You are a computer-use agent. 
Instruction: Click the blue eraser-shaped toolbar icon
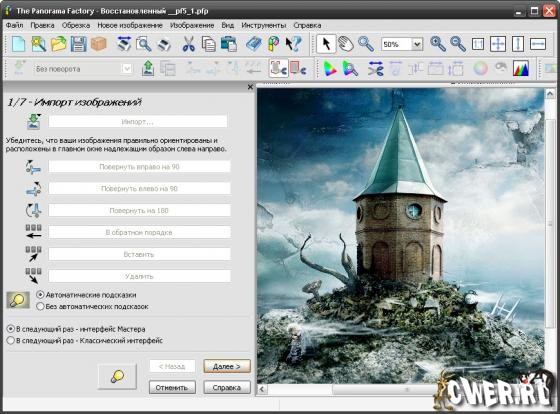[x=254, y=44]
